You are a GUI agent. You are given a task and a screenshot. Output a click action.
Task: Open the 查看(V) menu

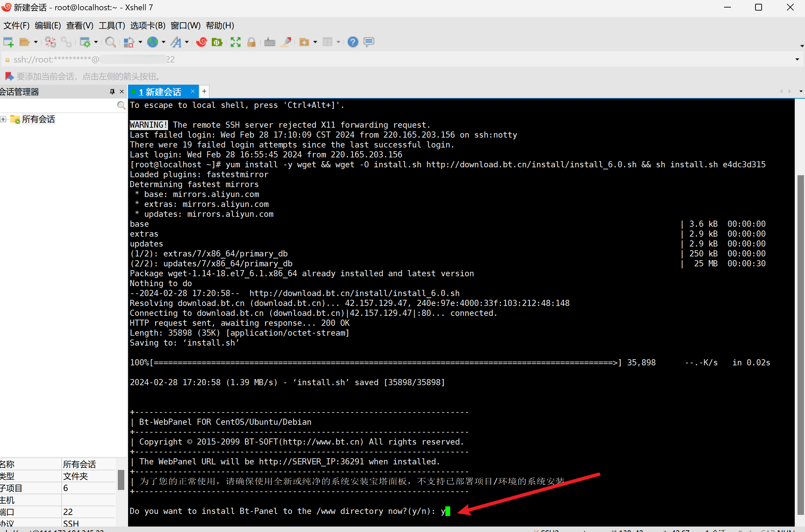point(80,26)
